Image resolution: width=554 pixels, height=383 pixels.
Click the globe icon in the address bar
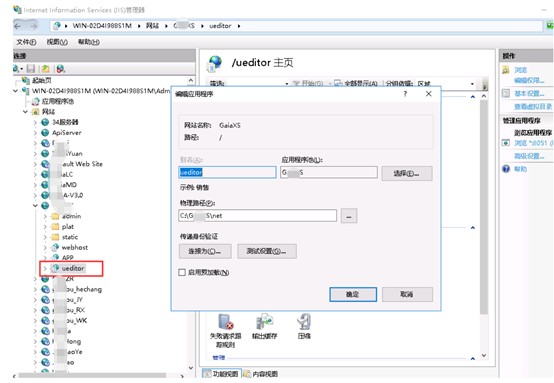[57, 26]
